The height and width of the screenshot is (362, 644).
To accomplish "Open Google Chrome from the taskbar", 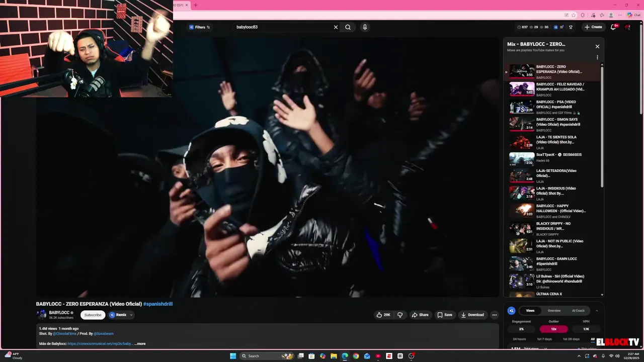I will coord(356,356).
